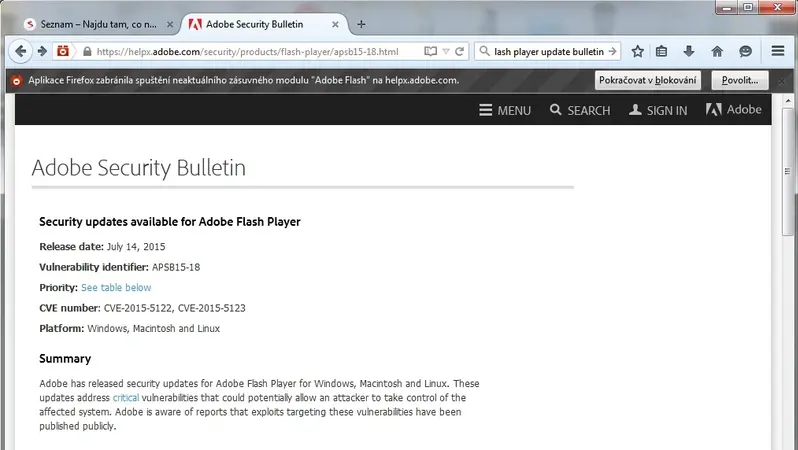Click the 'CVE-2015-5122, CVE-2015-5123' text
The image size is (798, 450).
(x=175, y=308)
